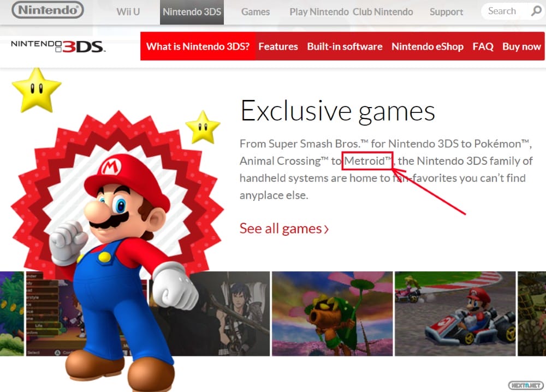Open the Mario Kart racing thumbnail

click(455, 314)
